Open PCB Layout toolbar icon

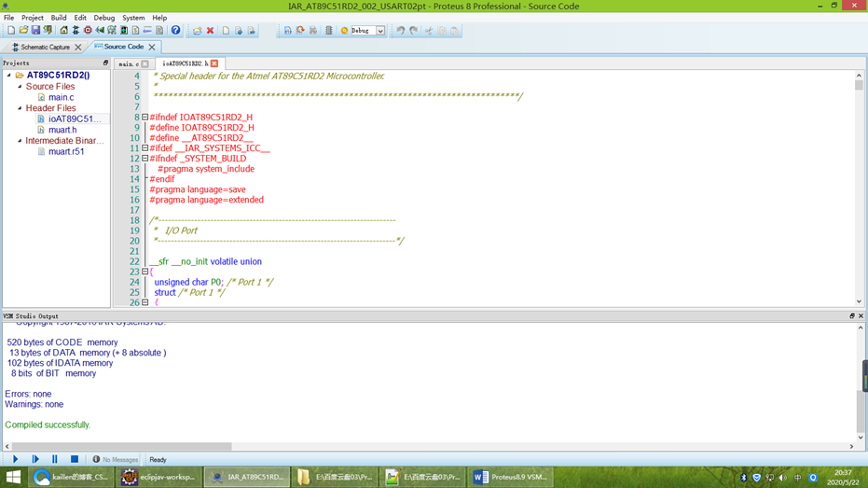click(x=88, y=31)
